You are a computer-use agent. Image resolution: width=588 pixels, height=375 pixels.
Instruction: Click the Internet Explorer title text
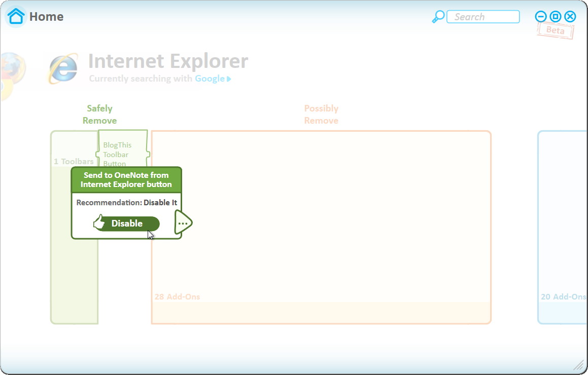coord(168,61)
